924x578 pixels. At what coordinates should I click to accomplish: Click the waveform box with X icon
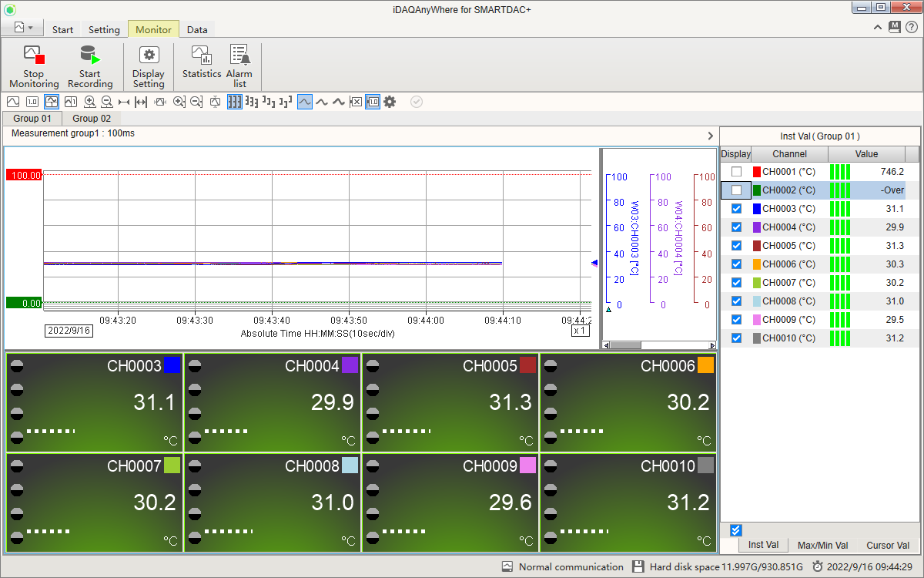tap(356, 102)
